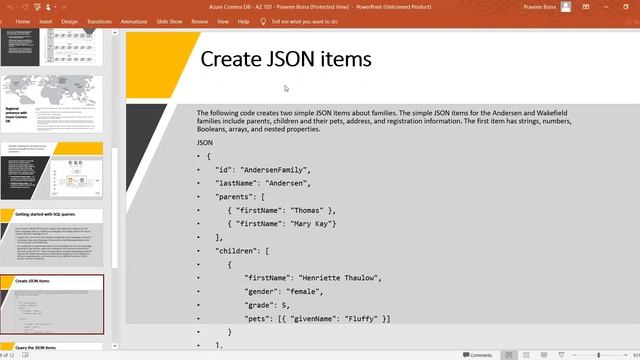Click the Praveen Bora account avatar
Image resolution: width=640 pixels, height=360 pixels.
(x=566, y=7)
